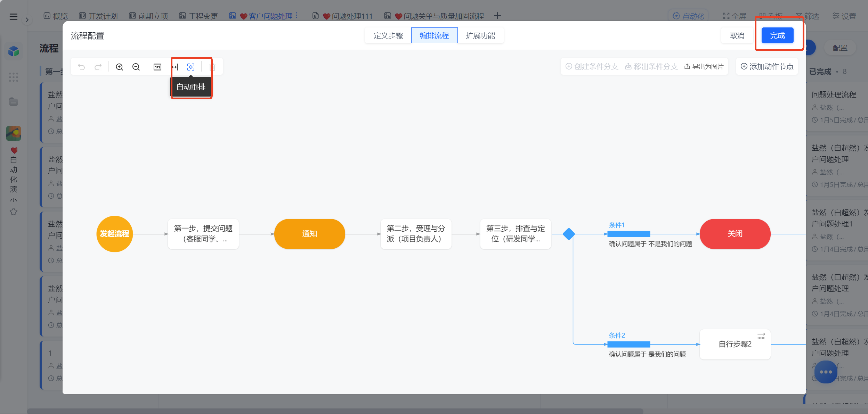
Task: Open the 问题关单与质量加固流程 tab
Action: pyautogui.click(x=434, y=16)
